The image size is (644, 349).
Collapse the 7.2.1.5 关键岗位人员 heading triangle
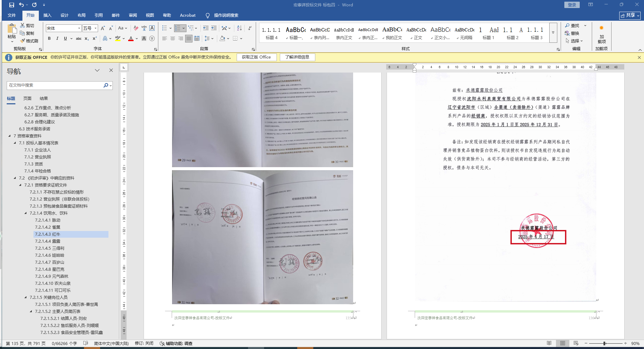coord(25,297)
